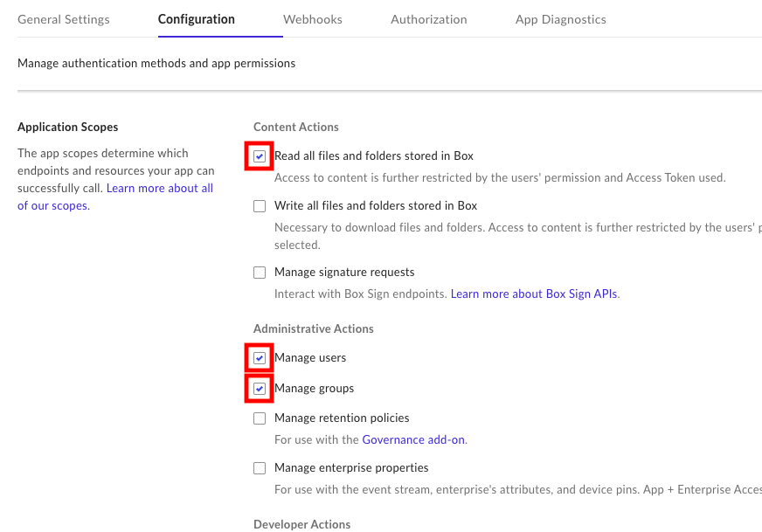
Task: Go to the Webhooks tab
Action: pyautogui.click(x=312, y=18)
